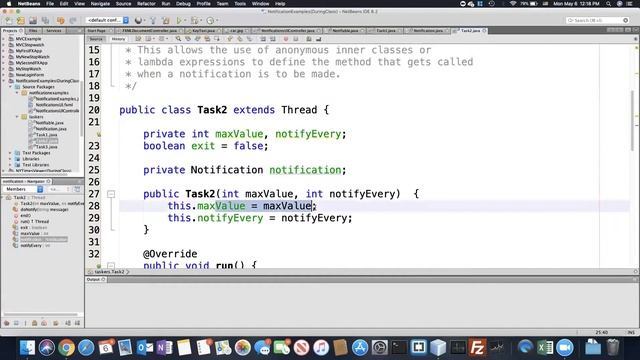
Task: Click the Build Project hammer icon
Action: pyautogui.click(x=153, y=20)
